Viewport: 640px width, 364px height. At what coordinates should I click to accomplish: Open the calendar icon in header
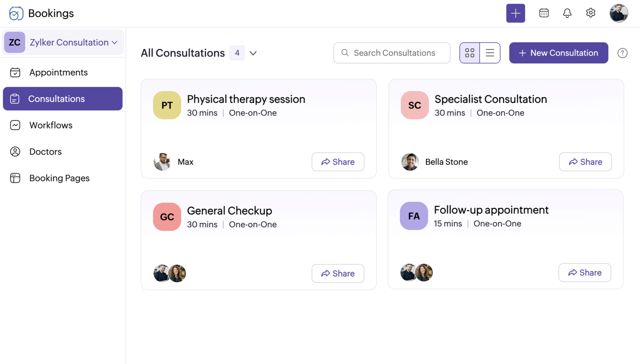click(544, 13)
